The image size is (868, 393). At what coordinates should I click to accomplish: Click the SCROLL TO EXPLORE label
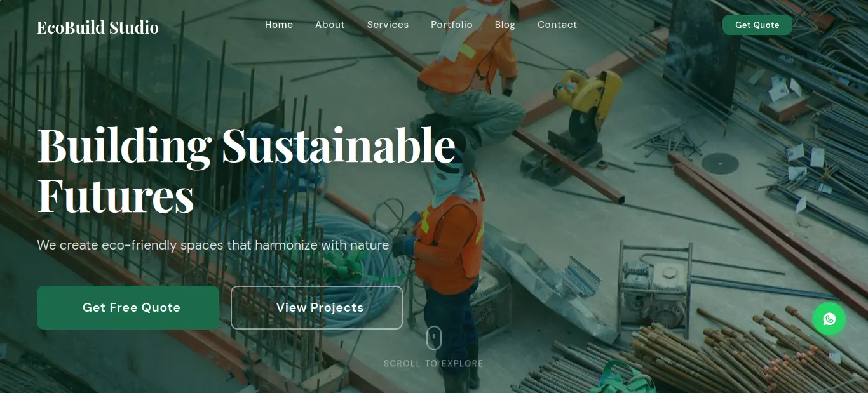(x=433, y=364)
